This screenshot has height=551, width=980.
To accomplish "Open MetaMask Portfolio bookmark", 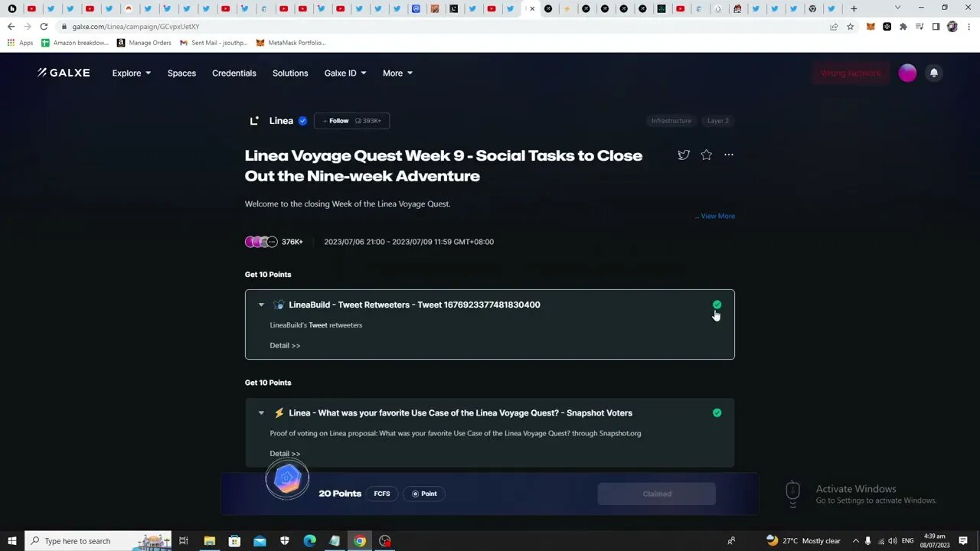I will tap(291, 43).
